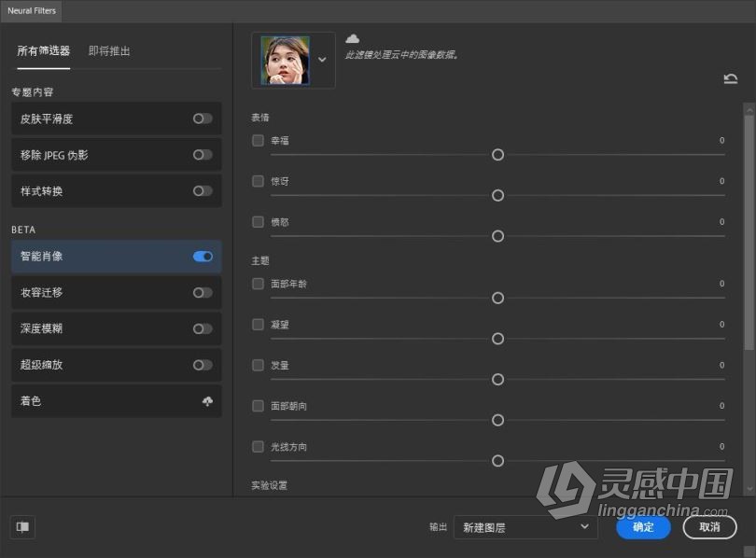
Task: Click the 幸福 slider handle
Action: tap(497, 155)
